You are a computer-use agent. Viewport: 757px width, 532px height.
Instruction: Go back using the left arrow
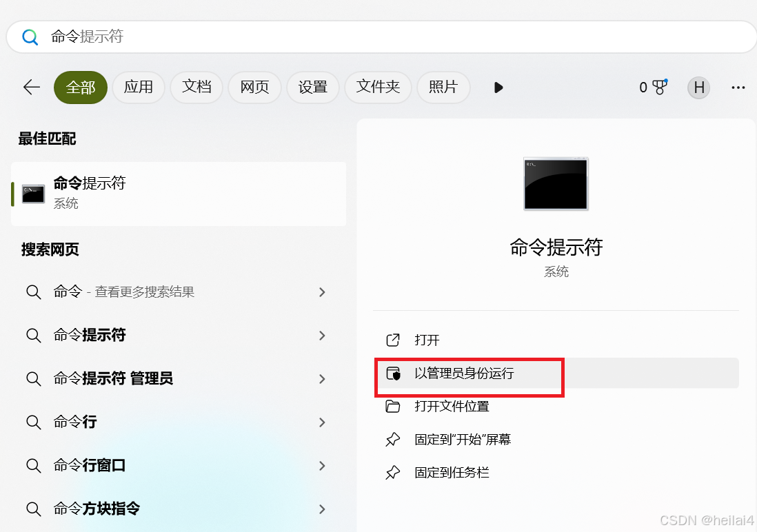click(x=32, y=87)
